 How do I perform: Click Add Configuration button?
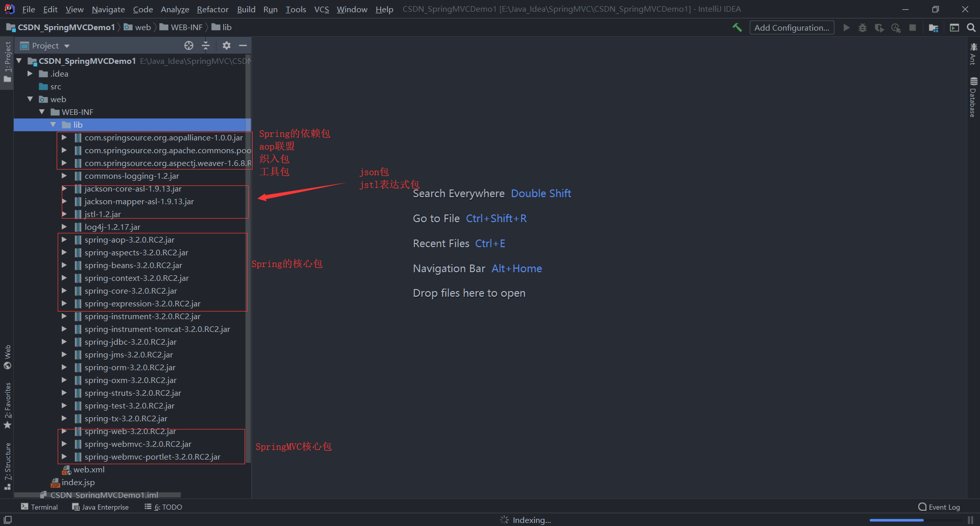pos(792,28)
